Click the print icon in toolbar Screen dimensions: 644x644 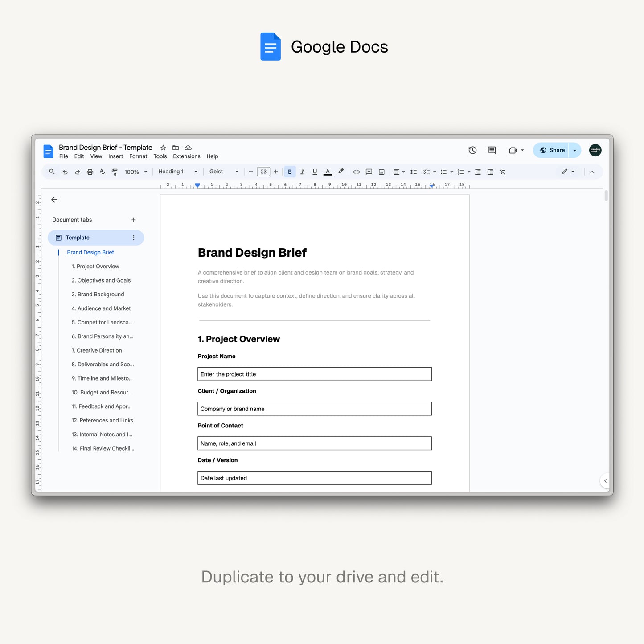coord(90,172)
